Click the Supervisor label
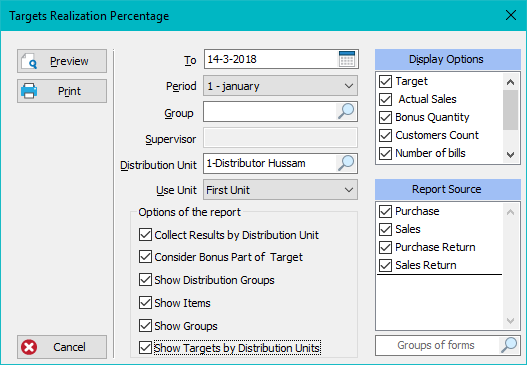The height and width of the screenshot is (365, 527). pyautogui.click(x=171, y=139)
